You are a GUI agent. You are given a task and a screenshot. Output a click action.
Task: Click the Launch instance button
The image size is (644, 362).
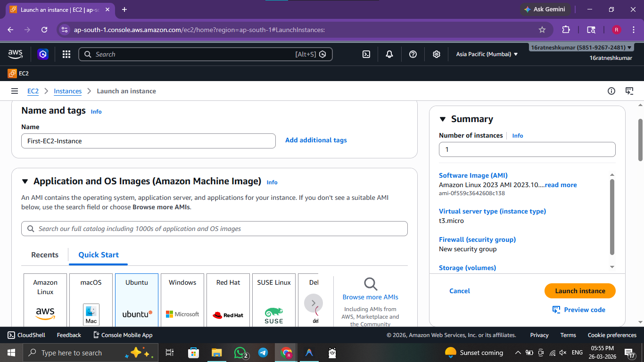(x=580, y=291)
